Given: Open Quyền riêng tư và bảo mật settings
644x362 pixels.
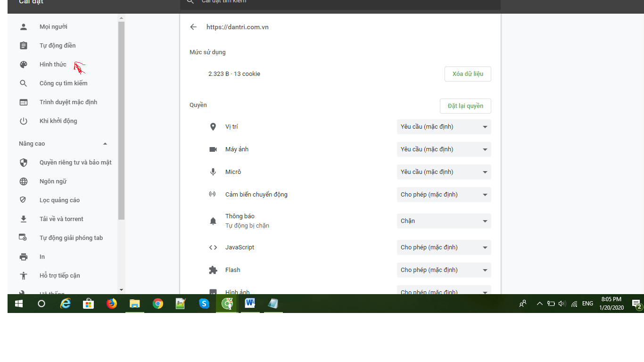Looking at the screenshot, I should (75, 163).
